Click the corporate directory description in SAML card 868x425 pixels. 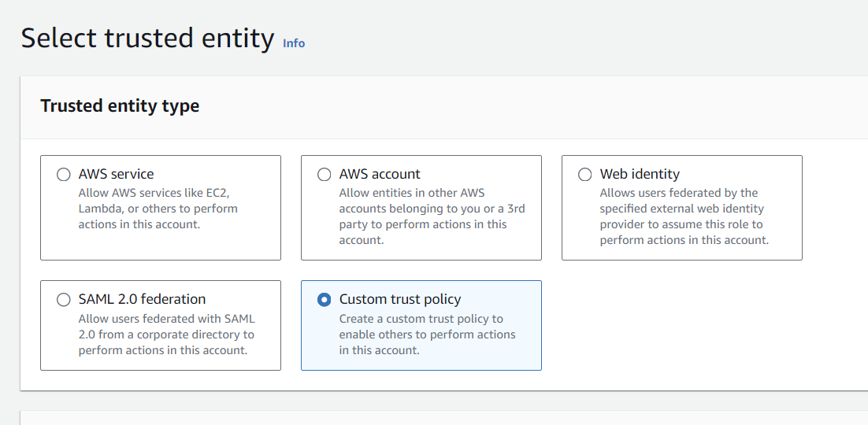[167, 334]
